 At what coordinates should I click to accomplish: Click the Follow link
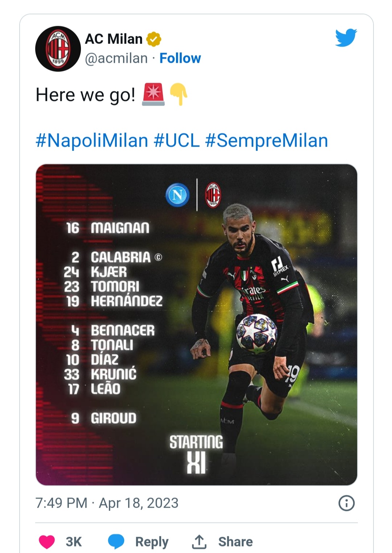coord(180,58)
